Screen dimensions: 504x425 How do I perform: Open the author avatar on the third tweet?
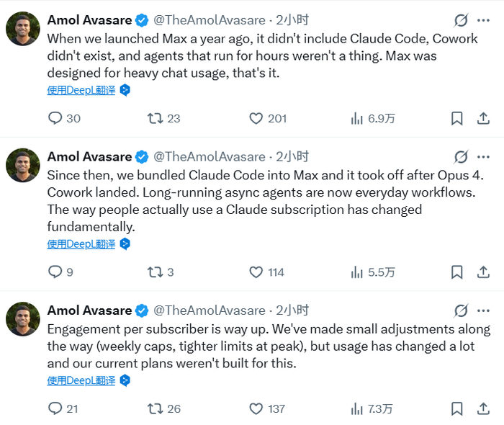tap(23, 318)
